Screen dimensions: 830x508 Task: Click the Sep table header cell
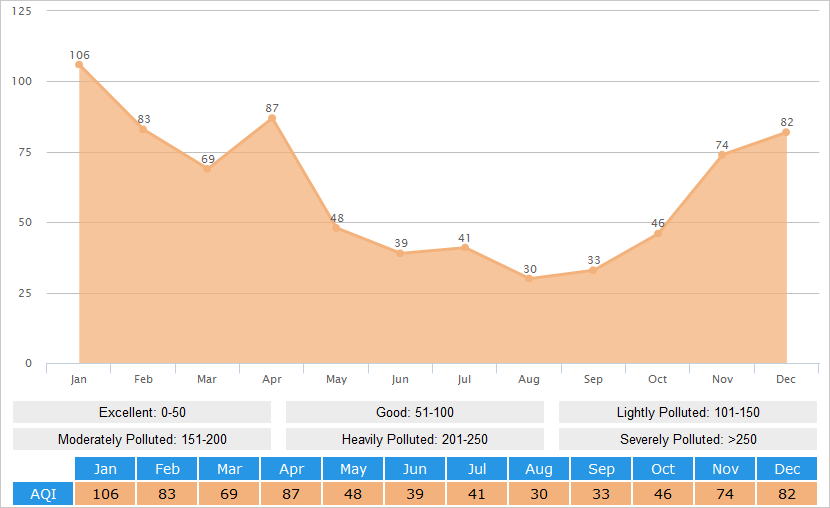[601, 469]
